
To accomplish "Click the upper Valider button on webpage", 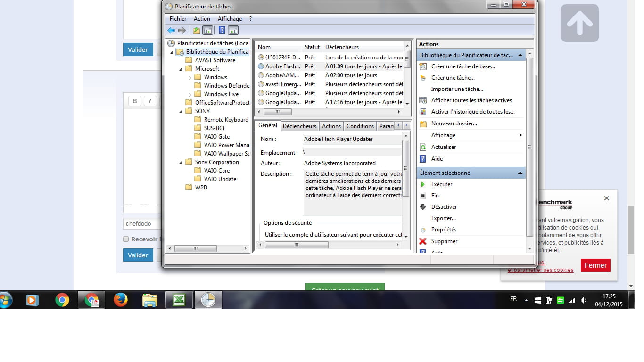I will click(x=138, y=49).
